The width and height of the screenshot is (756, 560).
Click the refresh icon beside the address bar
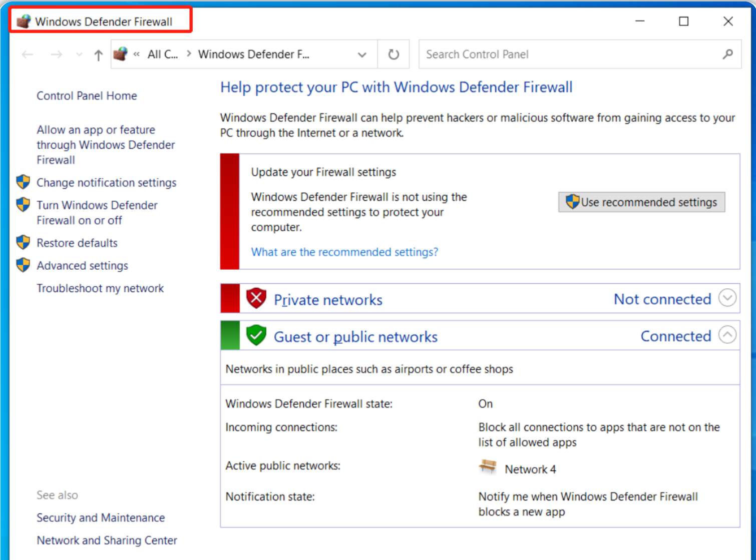[394, 54]
